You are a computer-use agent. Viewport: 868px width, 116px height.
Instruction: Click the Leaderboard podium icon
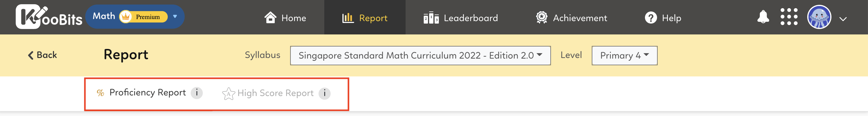coord(431,18)
